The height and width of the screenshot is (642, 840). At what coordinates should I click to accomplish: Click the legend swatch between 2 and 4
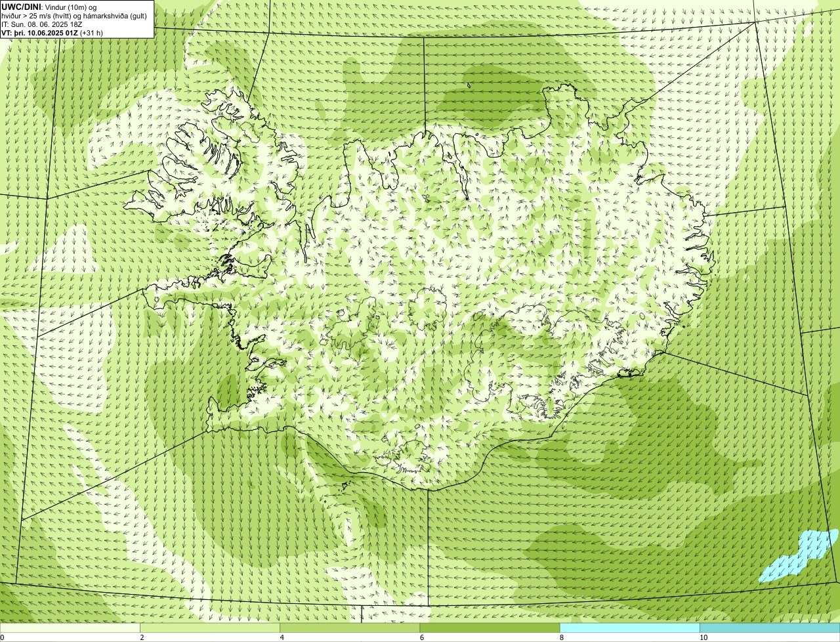(x=210, y=628)
